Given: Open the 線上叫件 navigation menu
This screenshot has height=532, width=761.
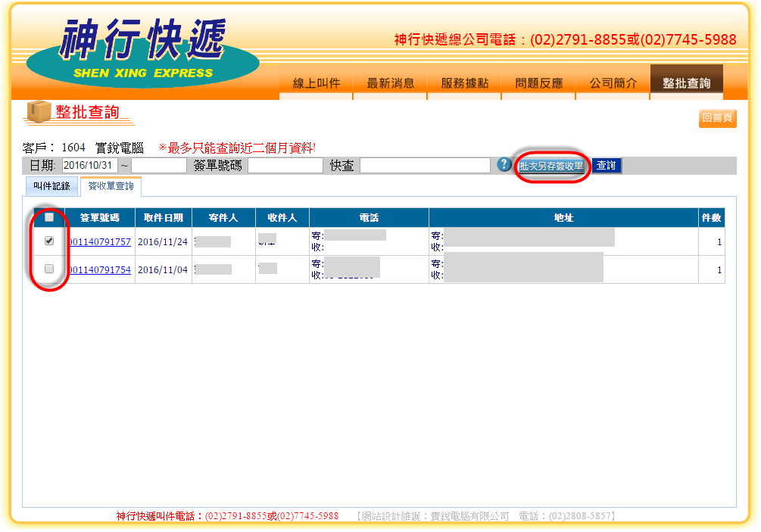Looking at the screenshot, I should [316, 83].
